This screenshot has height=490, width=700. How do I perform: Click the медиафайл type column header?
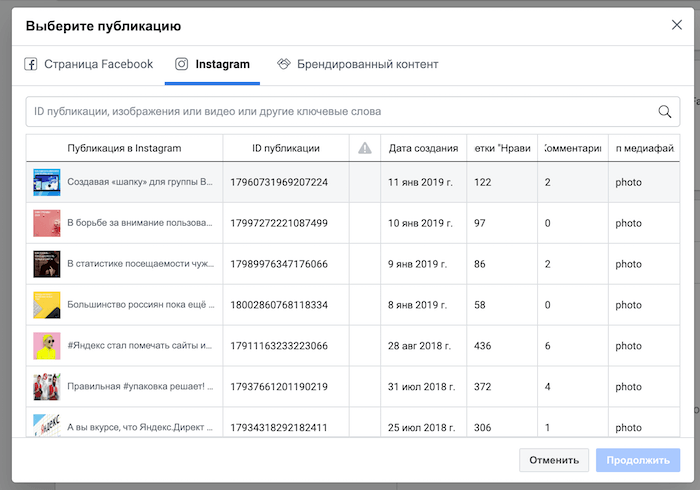(x=645, y=148)
